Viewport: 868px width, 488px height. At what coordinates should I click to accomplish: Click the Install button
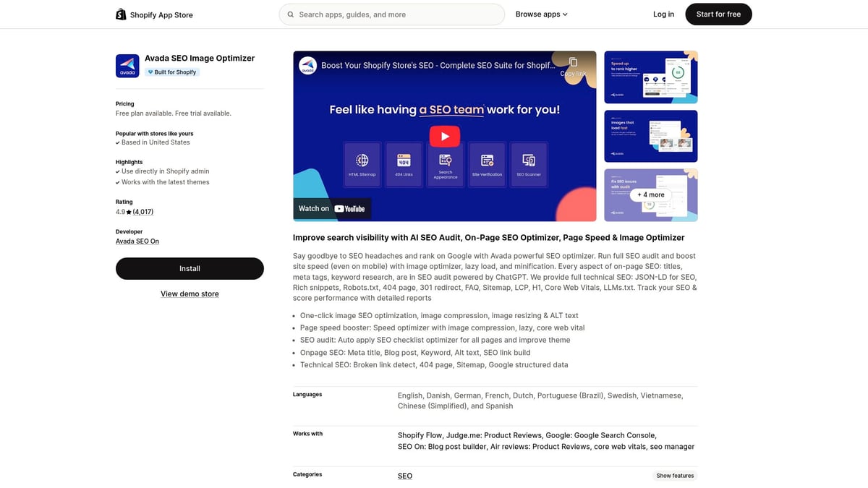[x=190, y=268]
